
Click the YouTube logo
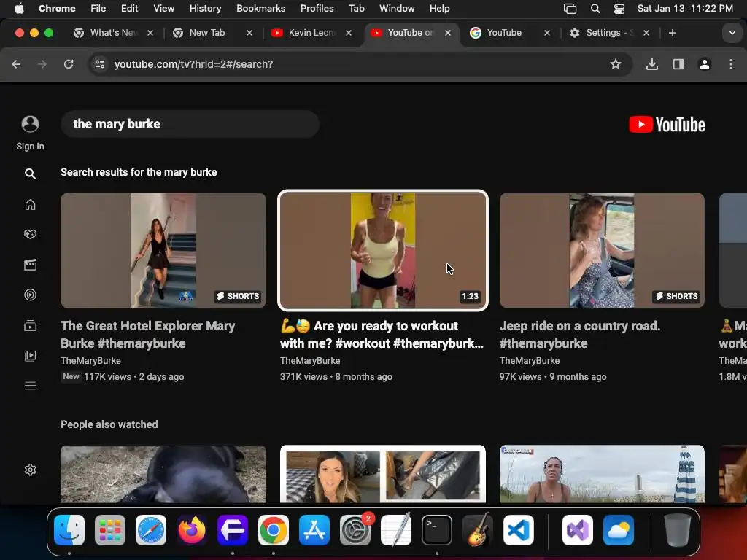pyautogui.click(x=667, y=125)
